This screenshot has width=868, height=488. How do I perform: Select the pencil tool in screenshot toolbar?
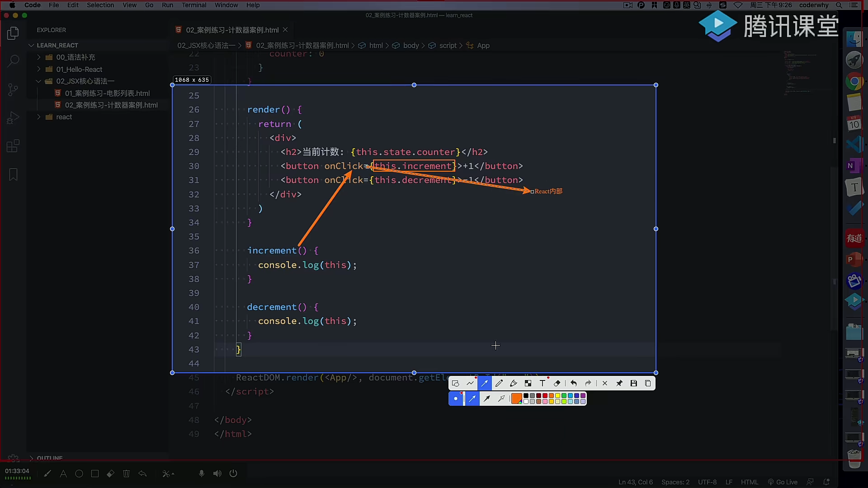coord(499,383)
